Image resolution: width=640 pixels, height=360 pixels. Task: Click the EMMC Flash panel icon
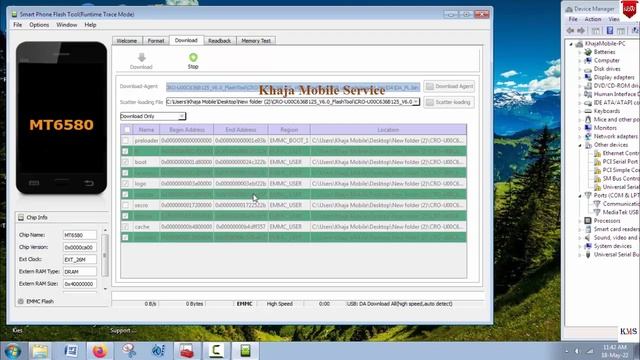21,301
